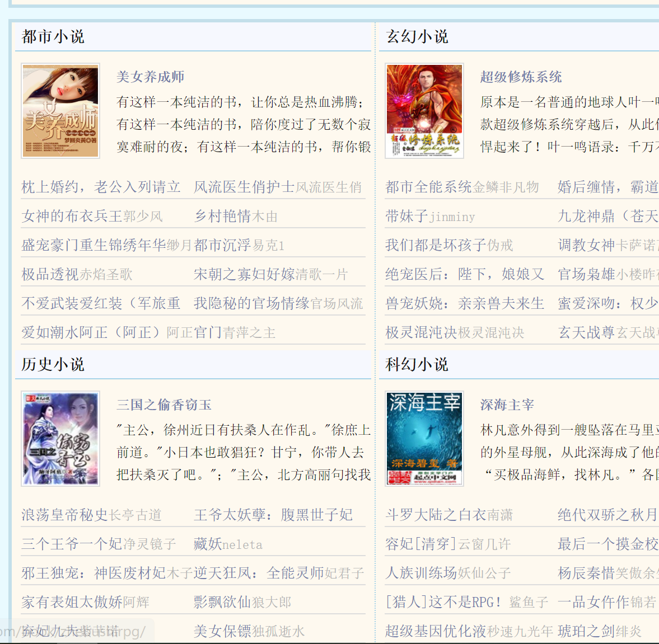This screenshot has width=659, height=644.
Task: Open 科幻小说 category heading
Action: tap(417, 365)
